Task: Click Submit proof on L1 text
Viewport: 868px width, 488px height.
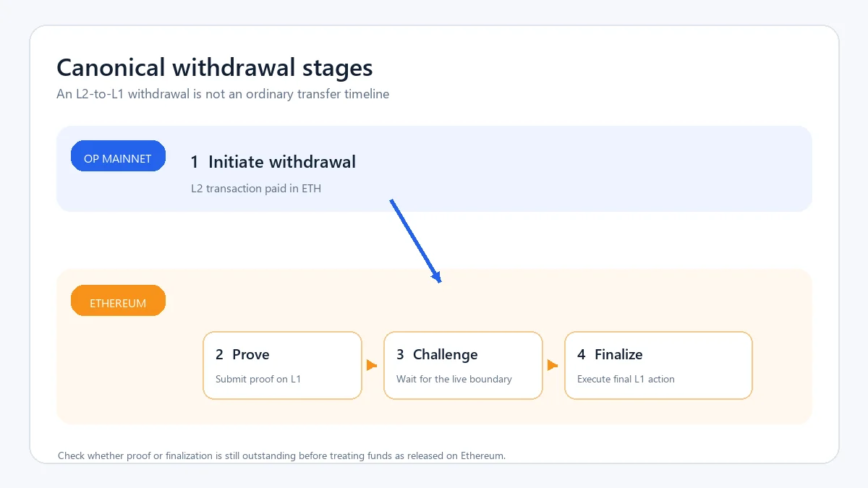Action: click(258, 379)
